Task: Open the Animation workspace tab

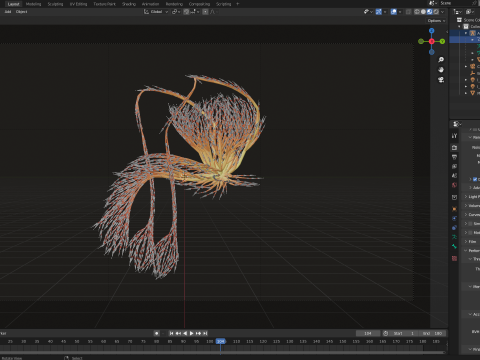Action: pos(150,4)
